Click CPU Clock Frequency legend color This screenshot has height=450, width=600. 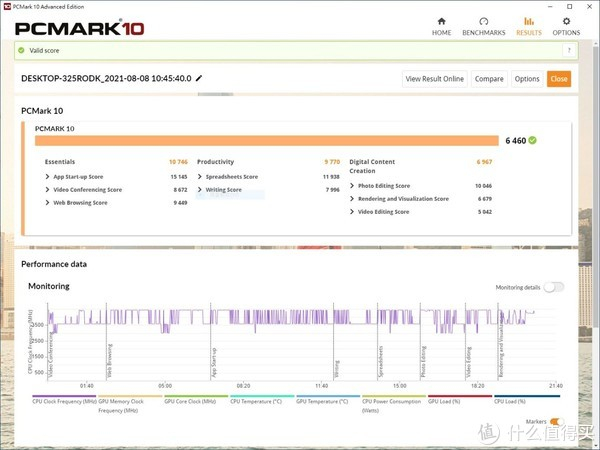point(64,396)
